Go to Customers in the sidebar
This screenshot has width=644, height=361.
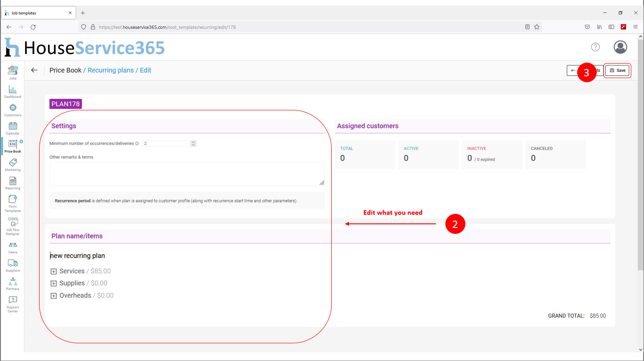(13, 109)
